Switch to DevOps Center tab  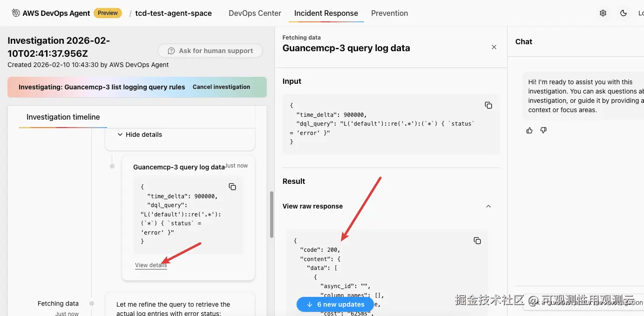point(255,13)
